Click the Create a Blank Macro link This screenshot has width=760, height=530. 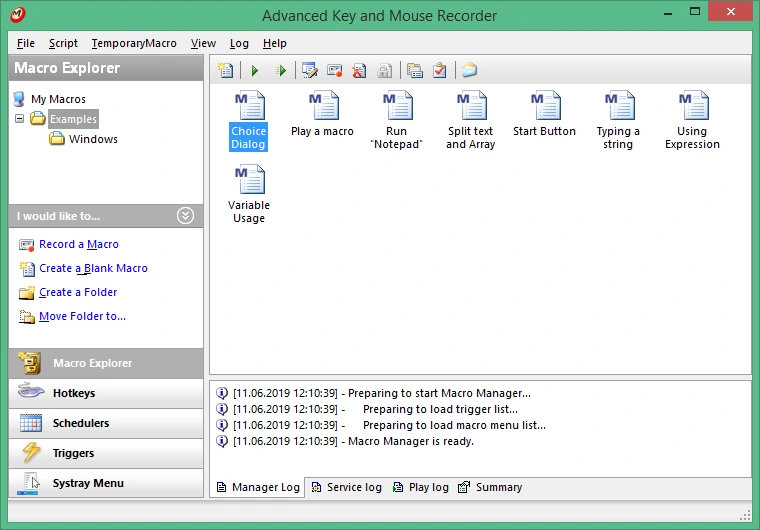(x=93, y=268)
